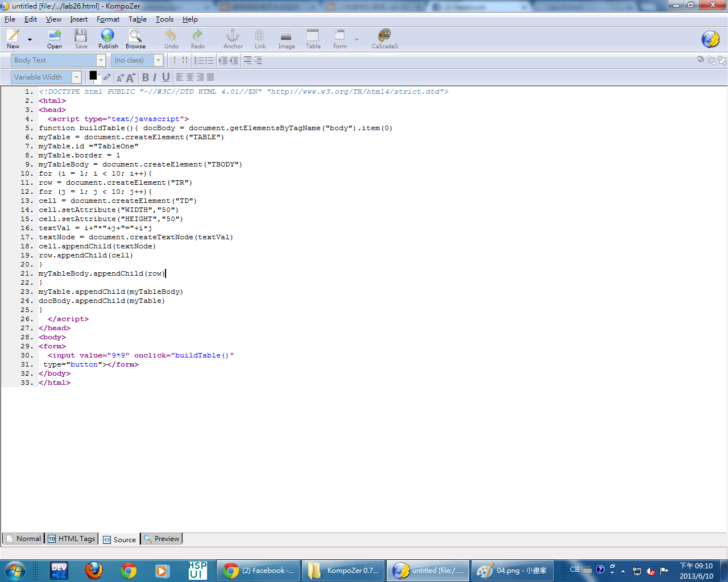Click the code line 'myTable.border = 1'
This screenshot has height=582, width=728.
[80, 155]
